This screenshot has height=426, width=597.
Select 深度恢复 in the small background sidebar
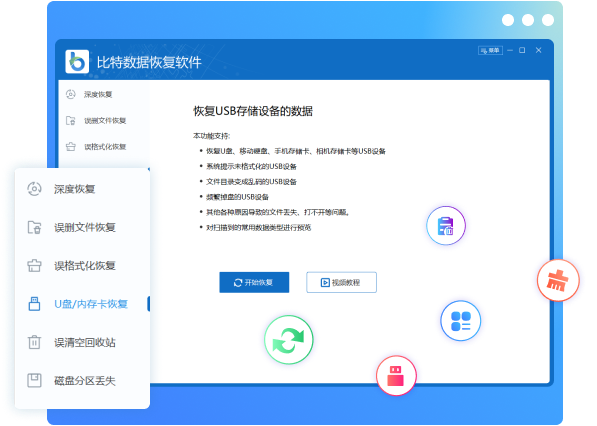tap(98, 94)
